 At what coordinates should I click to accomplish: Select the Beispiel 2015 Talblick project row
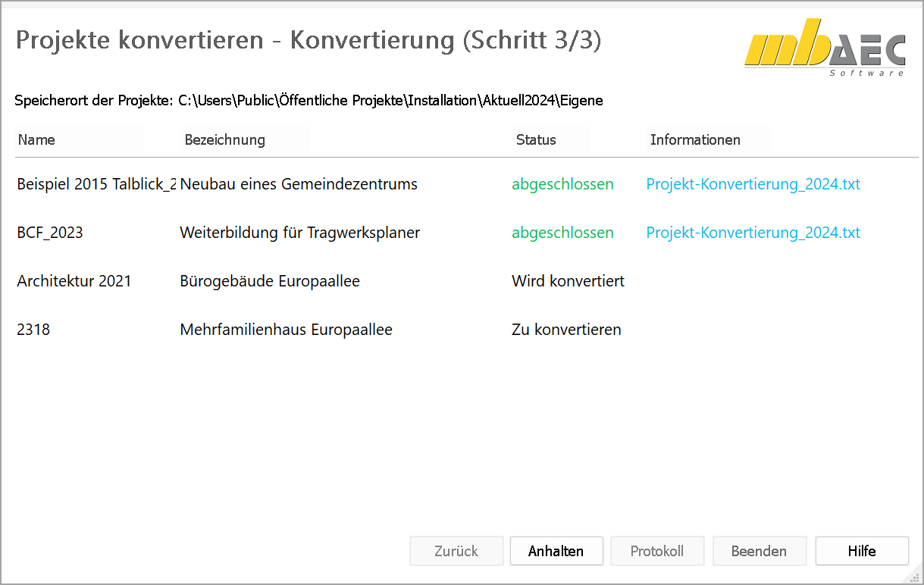pyautogui.click(x=96, y=184)
